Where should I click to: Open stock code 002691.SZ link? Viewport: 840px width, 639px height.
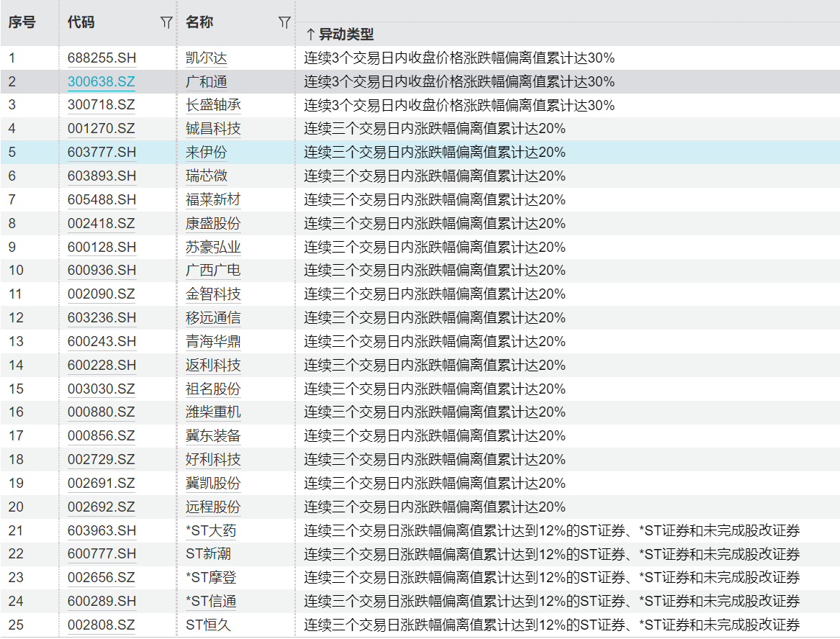pos(101,483)
